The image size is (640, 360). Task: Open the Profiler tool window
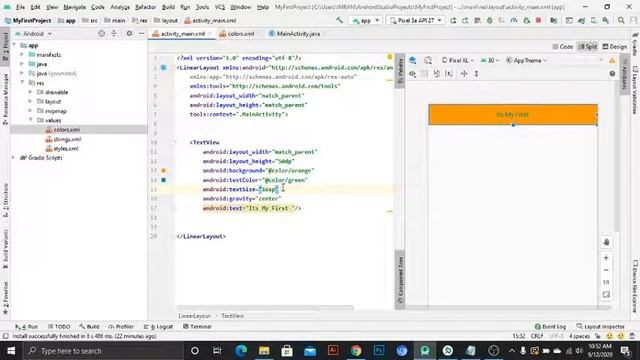point(121,327)
